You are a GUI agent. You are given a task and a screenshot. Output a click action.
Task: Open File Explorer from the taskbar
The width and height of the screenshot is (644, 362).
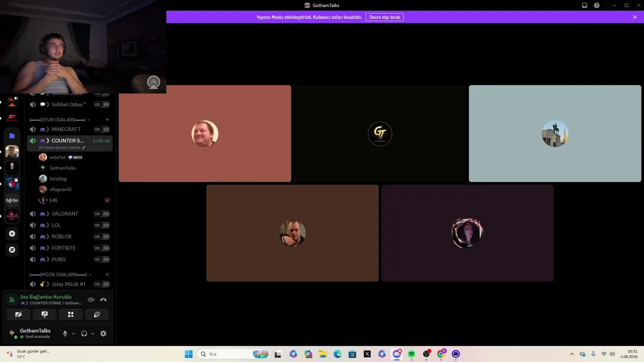coord(323,354)
